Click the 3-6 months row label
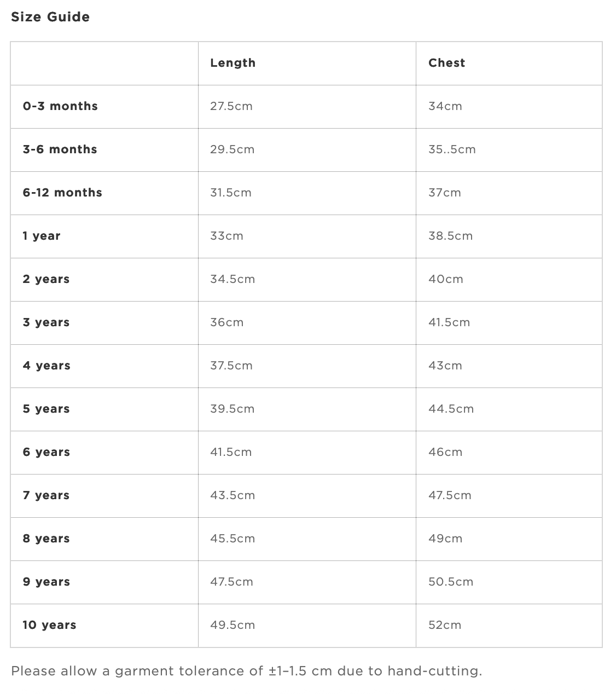 [60, 149]
